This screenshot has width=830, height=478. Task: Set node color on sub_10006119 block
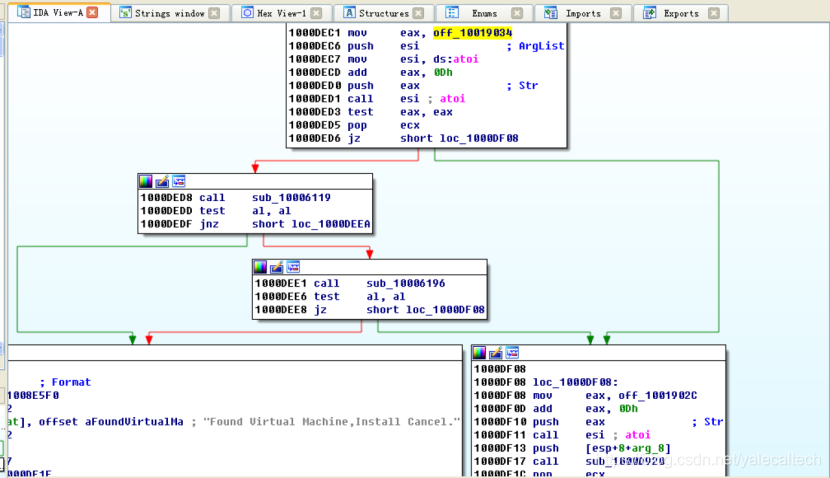point(146,182)
